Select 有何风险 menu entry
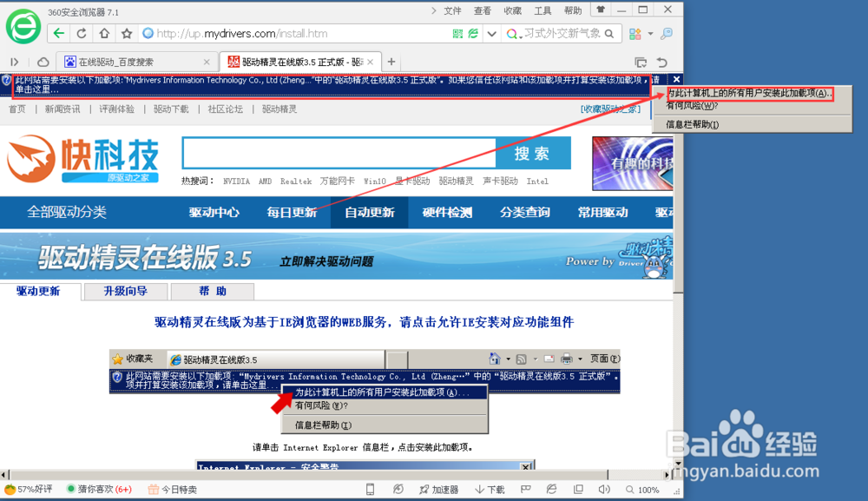Image resolution: width=868 pixels, height=501 pixels. (x=692, y=105)
